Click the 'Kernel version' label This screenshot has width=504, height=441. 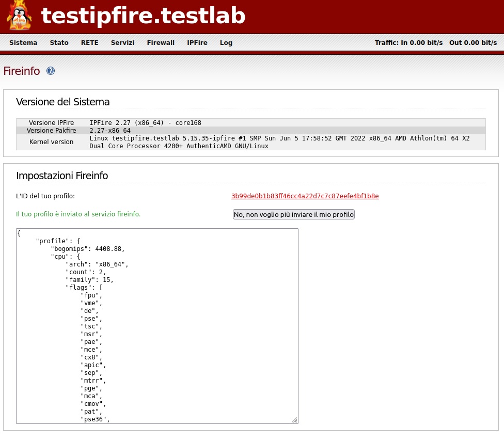(52, 141)
